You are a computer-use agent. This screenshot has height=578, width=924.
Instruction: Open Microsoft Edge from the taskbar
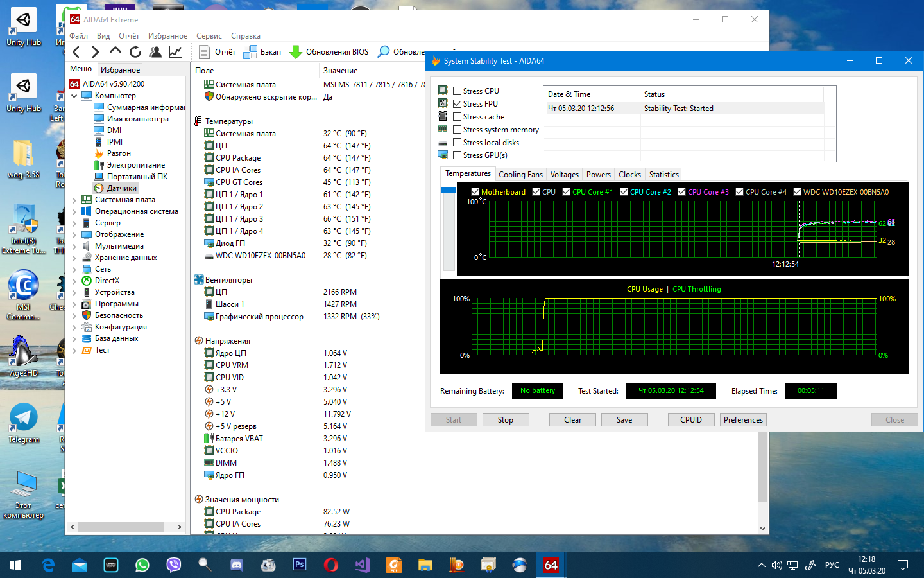pyautogui.click(x=48, y=565)
